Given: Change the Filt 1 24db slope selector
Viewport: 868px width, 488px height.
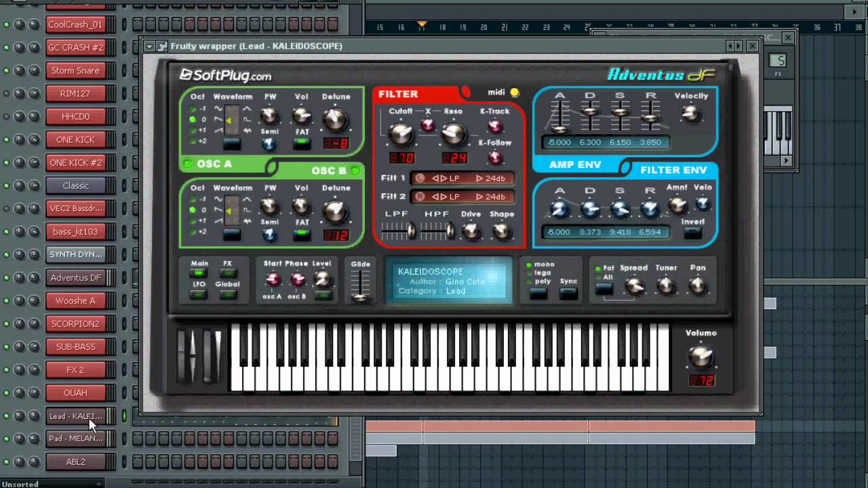Looking at the screenshot, I should [x=490, y=178].
